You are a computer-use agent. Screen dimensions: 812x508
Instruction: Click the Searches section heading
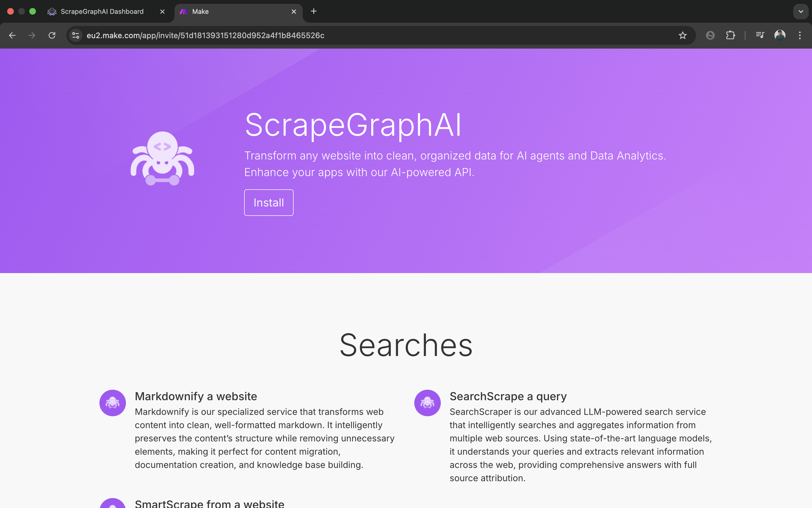coord(406,345)
